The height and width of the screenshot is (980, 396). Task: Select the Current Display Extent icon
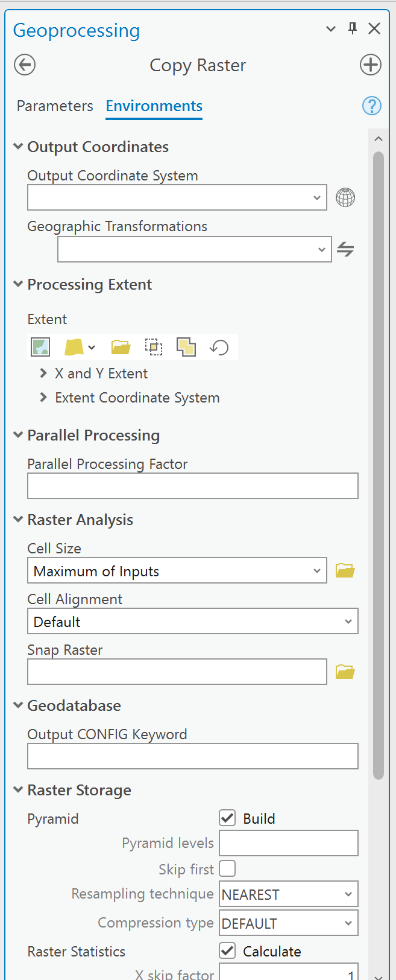click(40, 346)
